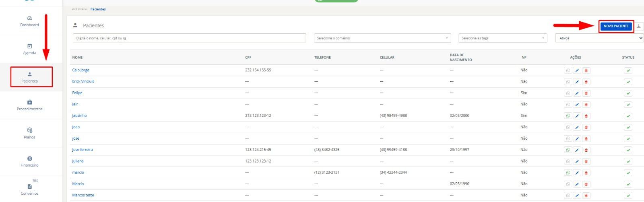Open the Agenda calendar in sidebar
Image resolution: width=644 pixels, height=202 pixels.
pyautogui.click(x=29, y=49)
